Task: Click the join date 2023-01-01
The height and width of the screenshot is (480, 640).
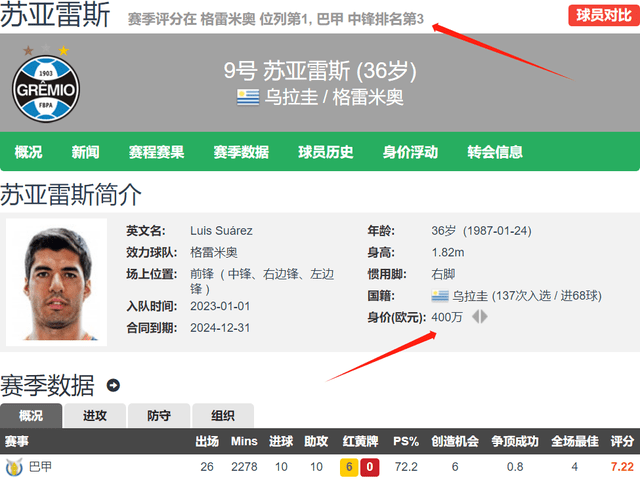Action: point(220,306)
